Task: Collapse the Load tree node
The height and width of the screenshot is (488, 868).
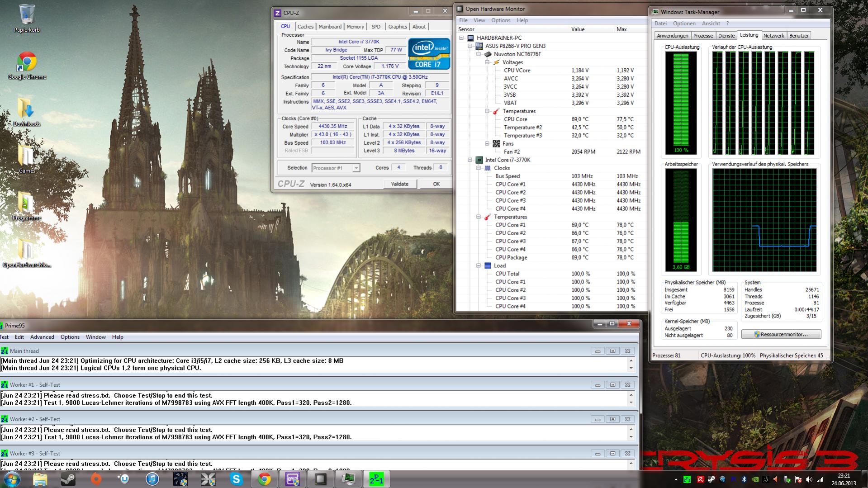Action: tap(479, 266)
